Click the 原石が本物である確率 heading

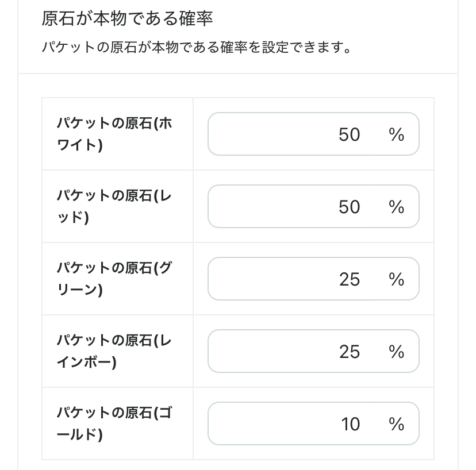[x=127, y=18]
